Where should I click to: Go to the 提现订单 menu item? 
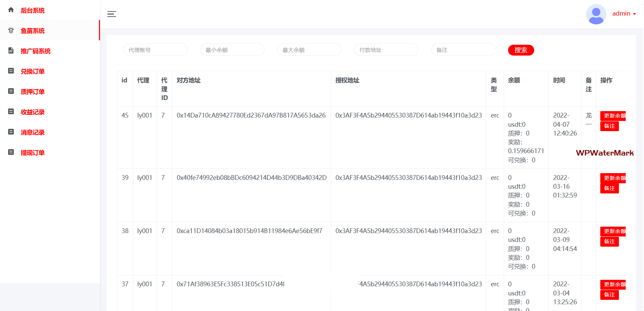[x=33, y=153]
